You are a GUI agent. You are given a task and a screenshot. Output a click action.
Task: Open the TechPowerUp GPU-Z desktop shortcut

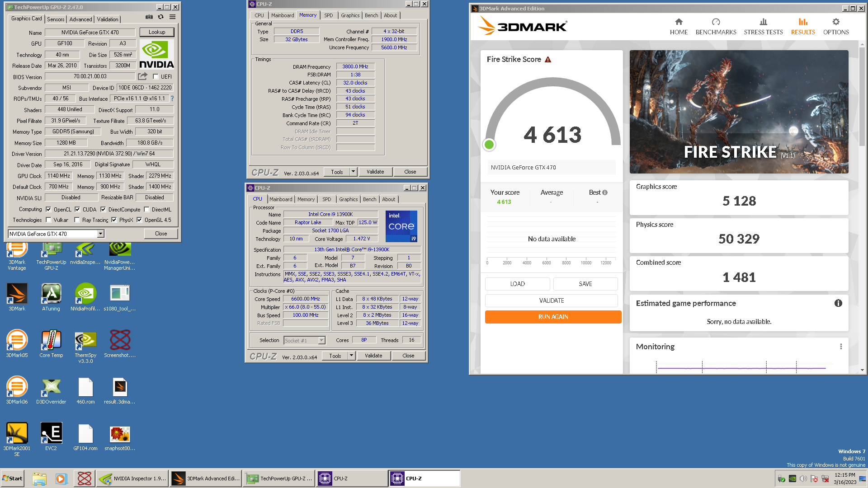click(x=51, y=257)
